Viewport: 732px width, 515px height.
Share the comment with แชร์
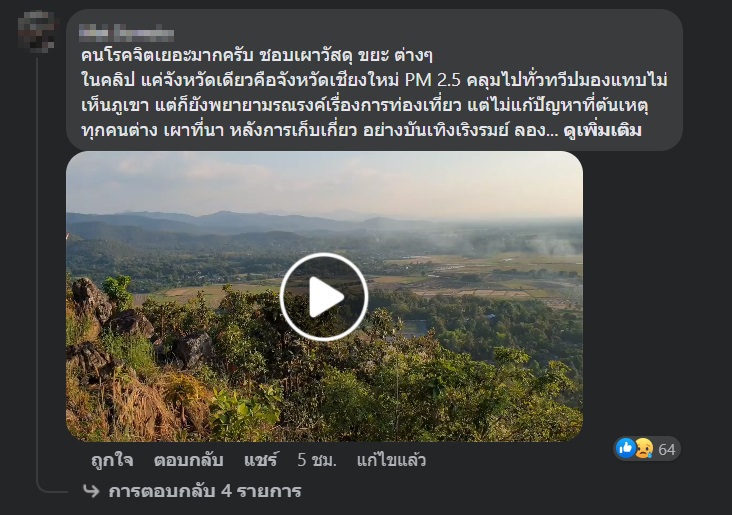click(x=260, y=460)
